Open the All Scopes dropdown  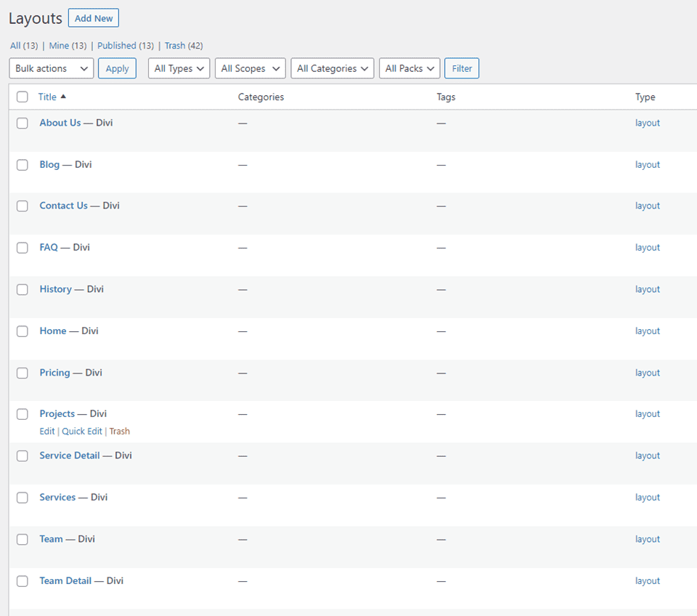tap(250, 68)
